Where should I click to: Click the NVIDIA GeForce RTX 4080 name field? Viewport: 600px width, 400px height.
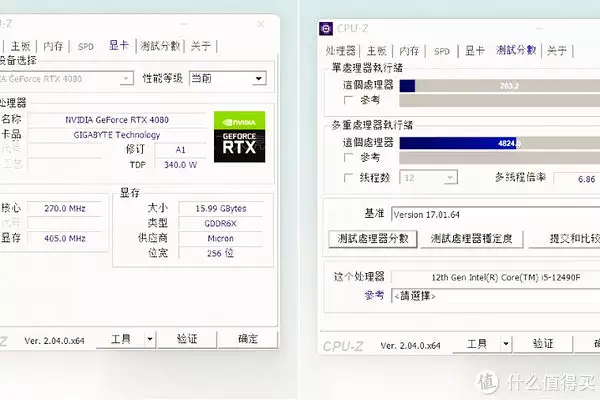(x=117, y=120)
